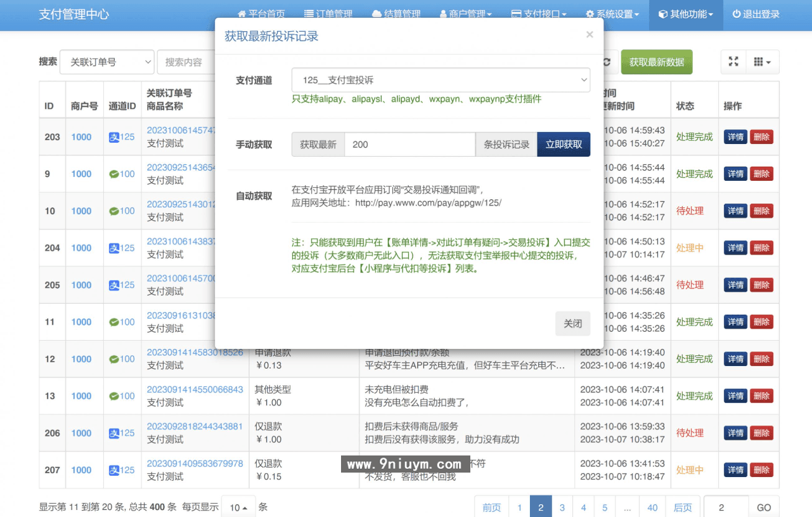Click 获取最新数据 green button
The width and height of the screenshot is (812, 517).
[657, 62]
